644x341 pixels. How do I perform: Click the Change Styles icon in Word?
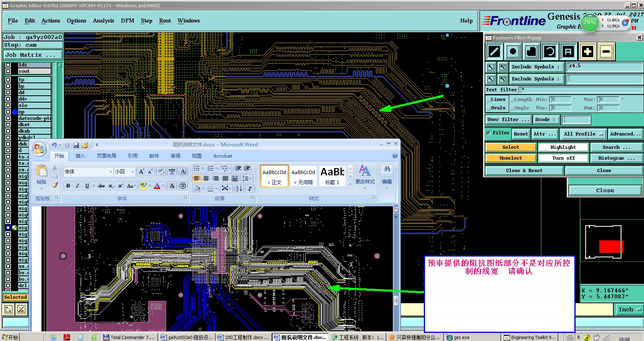tap(365, 171)
